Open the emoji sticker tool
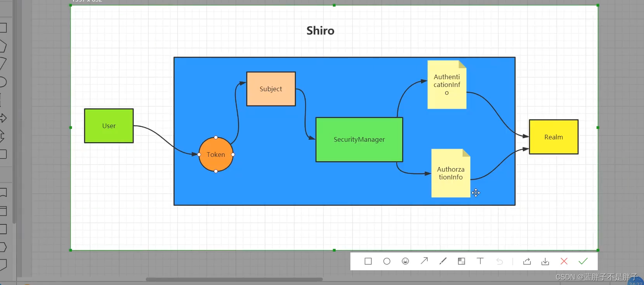The width and height of the screenshot is (644, 285). tap(405, 261)
